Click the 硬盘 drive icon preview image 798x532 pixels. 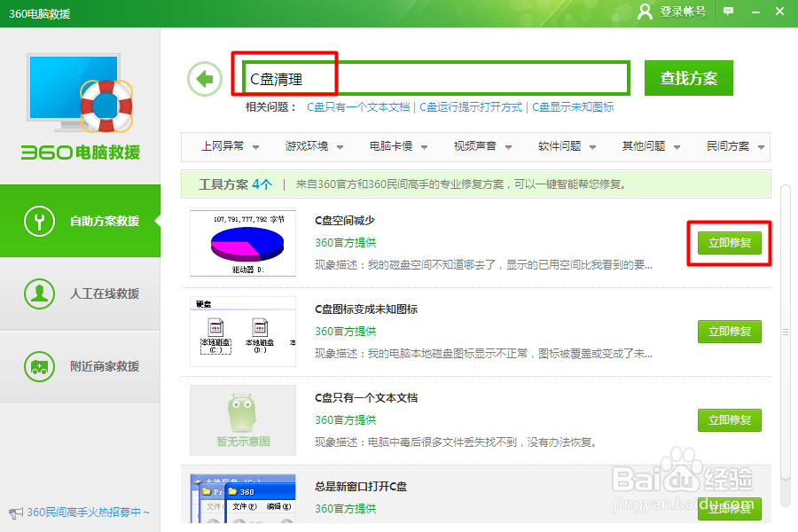pos(241,332)
